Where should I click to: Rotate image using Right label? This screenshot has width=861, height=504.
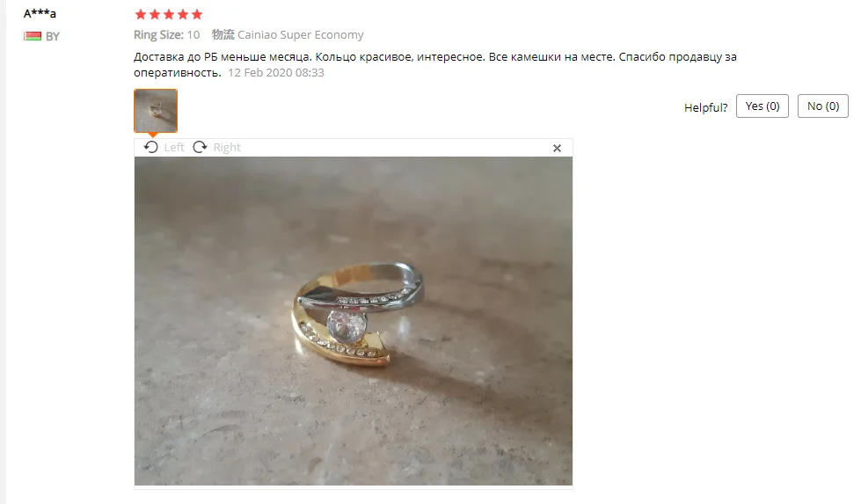tap(227, 147)
